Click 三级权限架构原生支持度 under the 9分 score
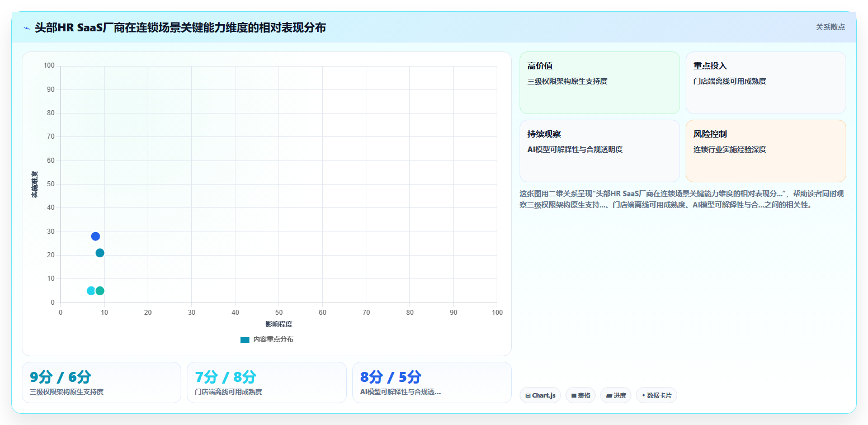Image resolution: width=868 pixels, height=425 pixels. pos(67,392)
